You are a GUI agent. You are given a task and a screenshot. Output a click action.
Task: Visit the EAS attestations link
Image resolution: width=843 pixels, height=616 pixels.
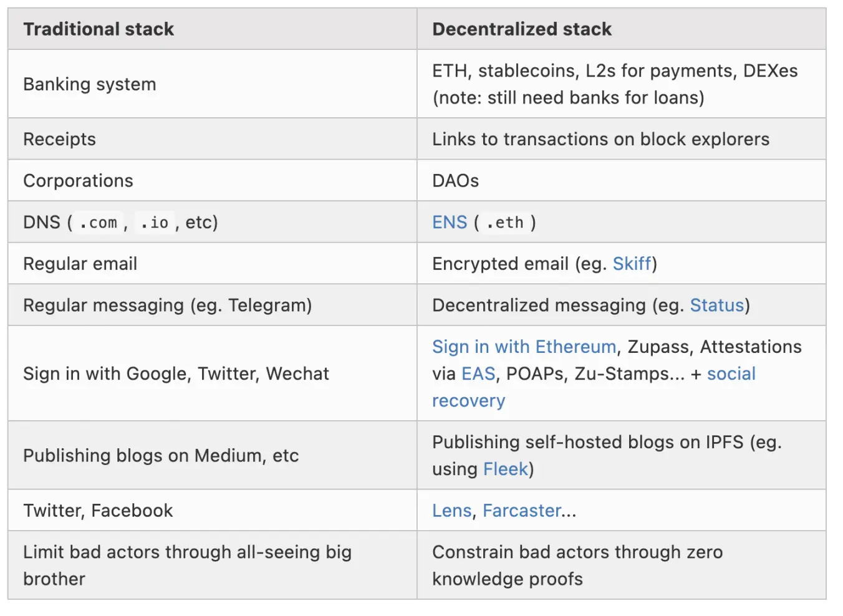[478, 374]
